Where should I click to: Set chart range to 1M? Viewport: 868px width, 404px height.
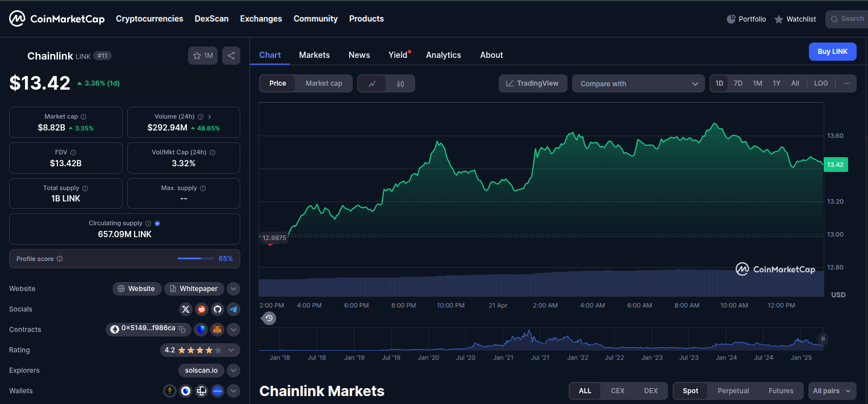pyautogui.click(x=757, y=83)
